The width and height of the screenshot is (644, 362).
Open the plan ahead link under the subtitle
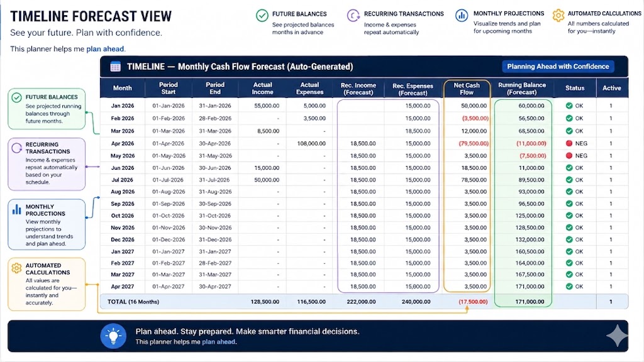point(105,49)
